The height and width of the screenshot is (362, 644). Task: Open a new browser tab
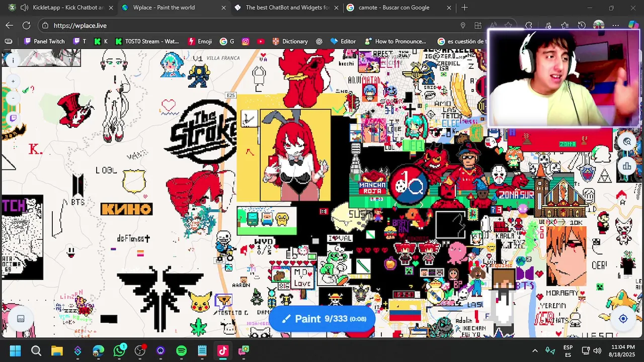coord(464,8)
